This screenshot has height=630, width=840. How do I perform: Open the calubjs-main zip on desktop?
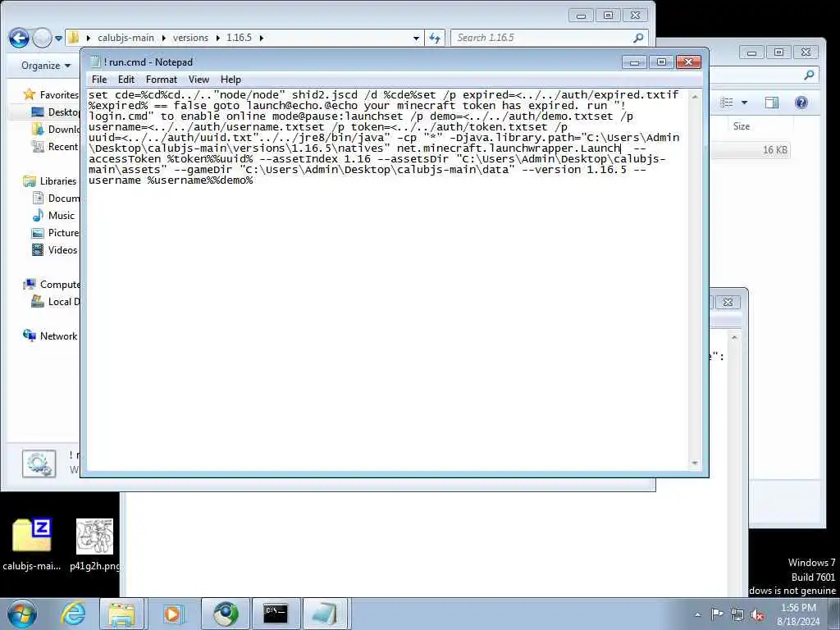click(x=32, y=544)
